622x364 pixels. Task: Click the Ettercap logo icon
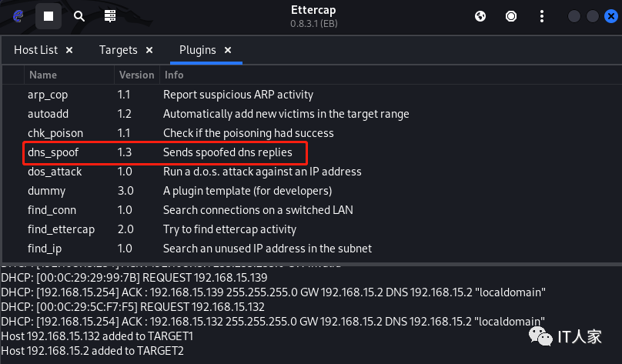(x=17, y=15)
